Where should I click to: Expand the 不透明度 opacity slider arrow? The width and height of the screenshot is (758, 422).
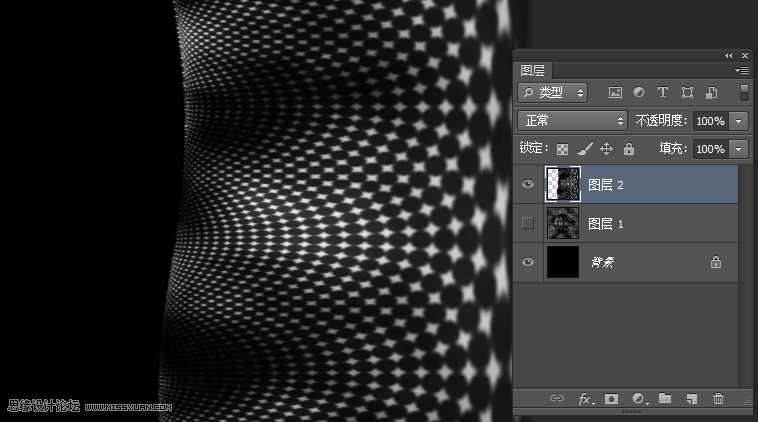tap(739, 120)
